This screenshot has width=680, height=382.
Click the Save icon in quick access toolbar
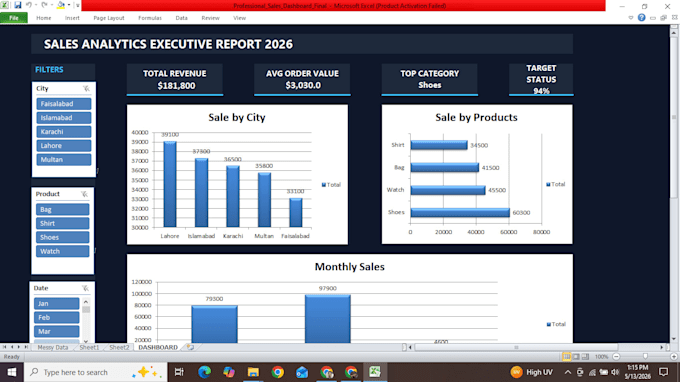(x=17, y=5)
